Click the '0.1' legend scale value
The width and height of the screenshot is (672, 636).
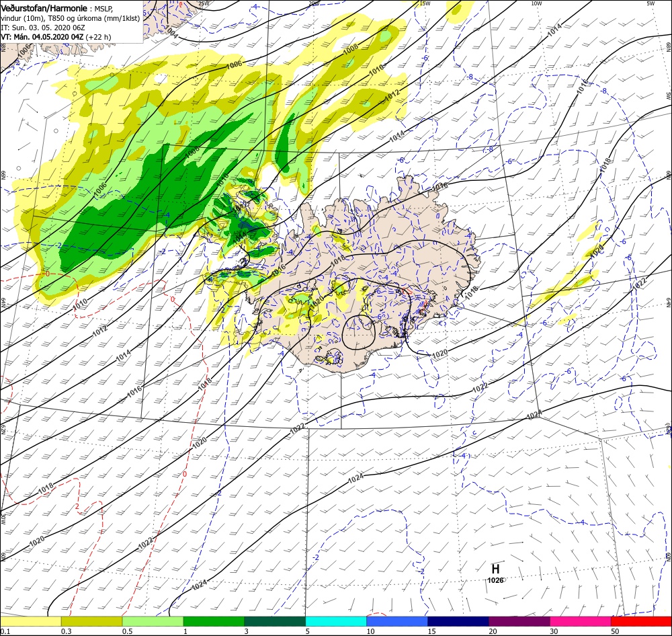tap(5, 631)
